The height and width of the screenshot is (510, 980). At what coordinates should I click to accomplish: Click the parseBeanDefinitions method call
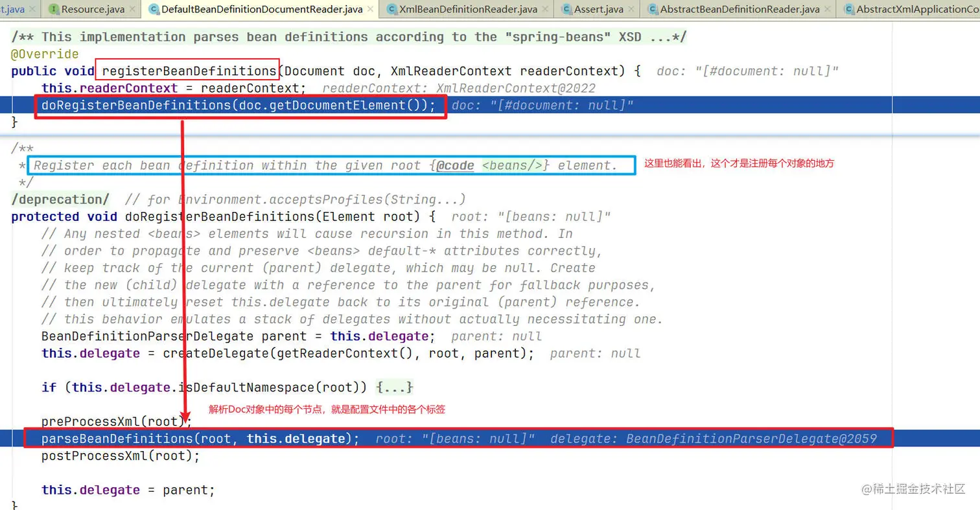click(x=117, y=439)
